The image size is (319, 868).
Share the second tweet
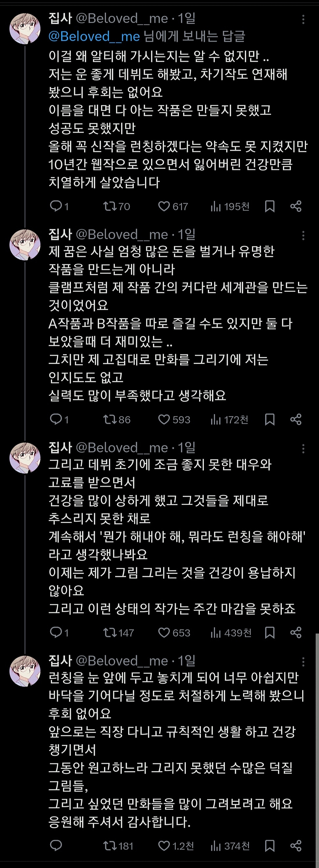(x=296, y=420)
